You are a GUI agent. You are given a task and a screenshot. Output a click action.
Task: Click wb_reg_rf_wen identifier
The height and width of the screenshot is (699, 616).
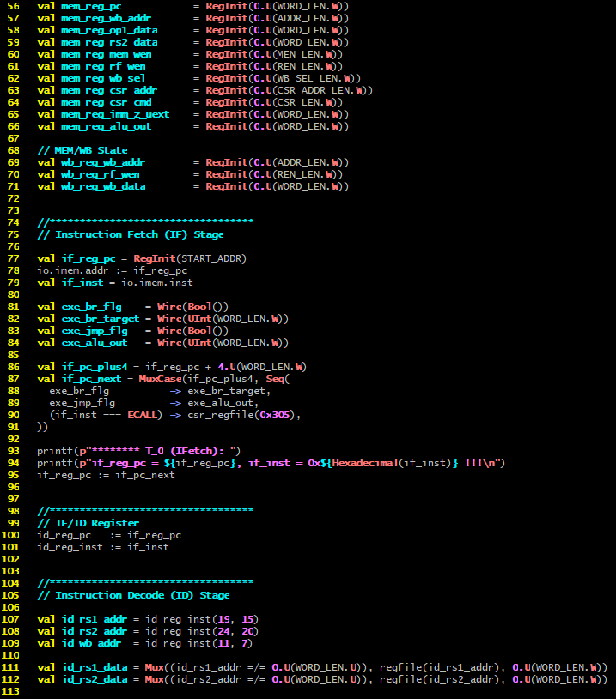pyautogui.click(x=101, y=175)
